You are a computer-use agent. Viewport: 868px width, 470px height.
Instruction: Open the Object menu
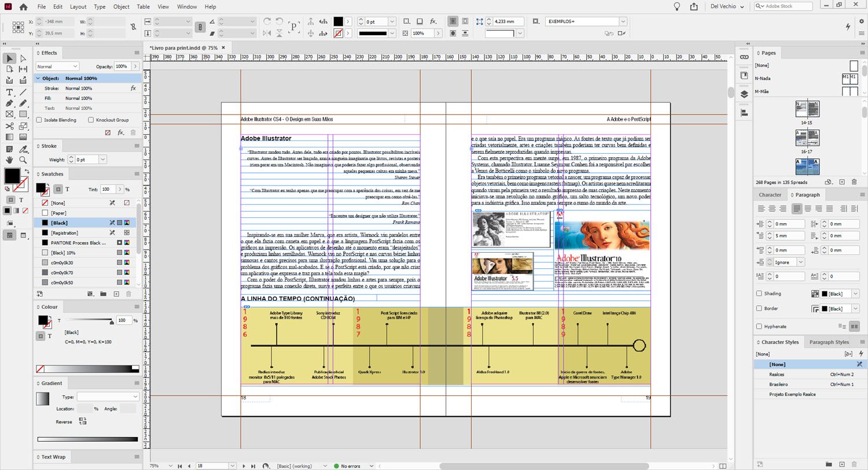point(122,7)
